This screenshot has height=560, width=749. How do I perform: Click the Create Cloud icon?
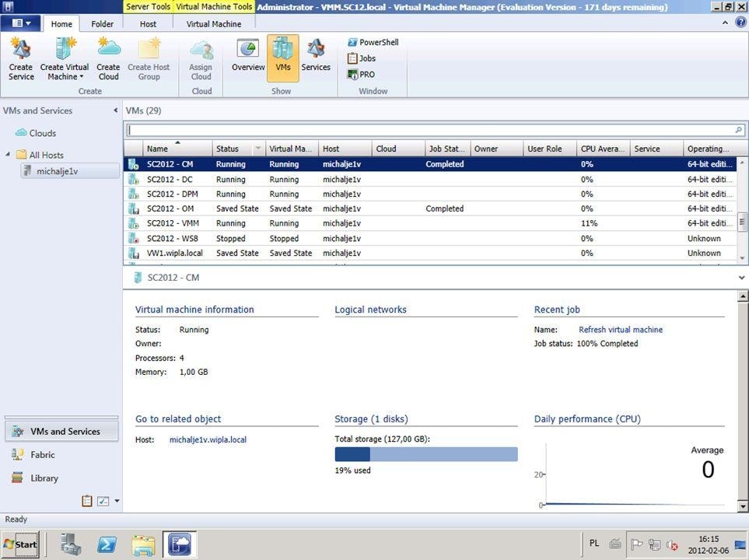click(108, 59)
